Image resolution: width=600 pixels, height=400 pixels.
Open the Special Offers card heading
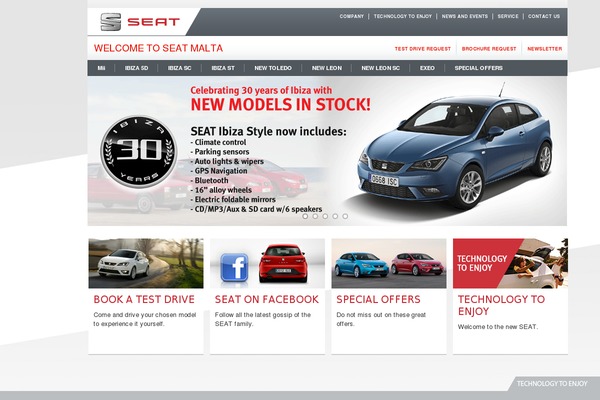[x=378, y=299]
